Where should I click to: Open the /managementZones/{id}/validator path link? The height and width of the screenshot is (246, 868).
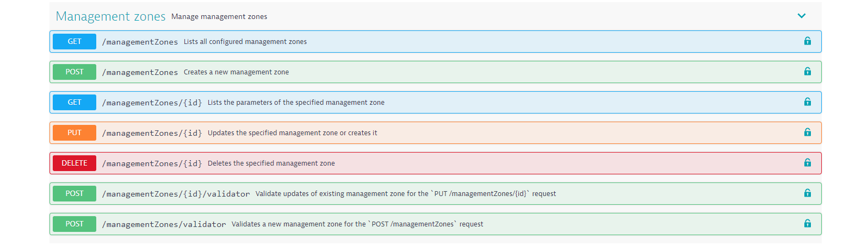pos(176,194)
